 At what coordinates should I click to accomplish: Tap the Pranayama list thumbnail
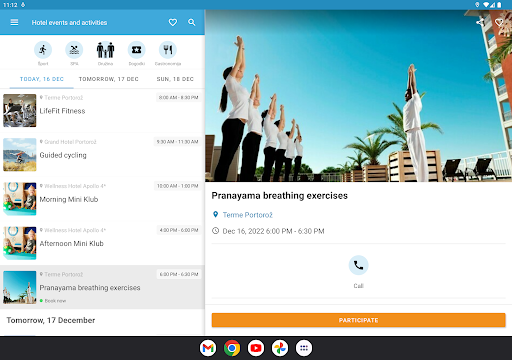[20, 287]
